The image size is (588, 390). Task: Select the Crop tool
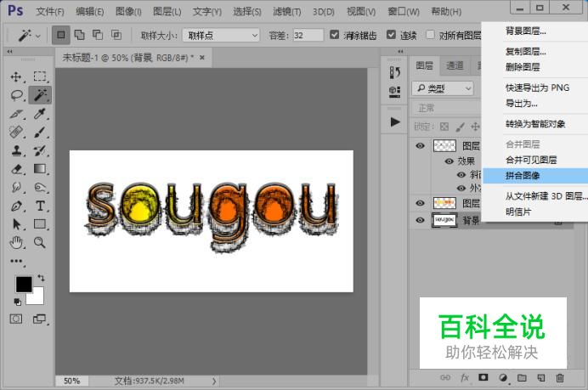[x=16, y=114]
